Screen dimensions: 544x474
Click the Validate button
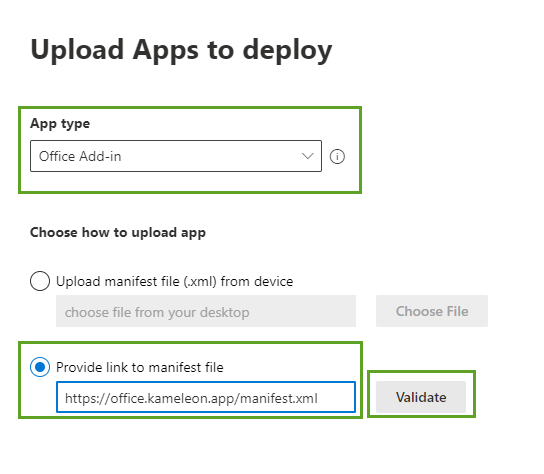(x=421, y=397)
